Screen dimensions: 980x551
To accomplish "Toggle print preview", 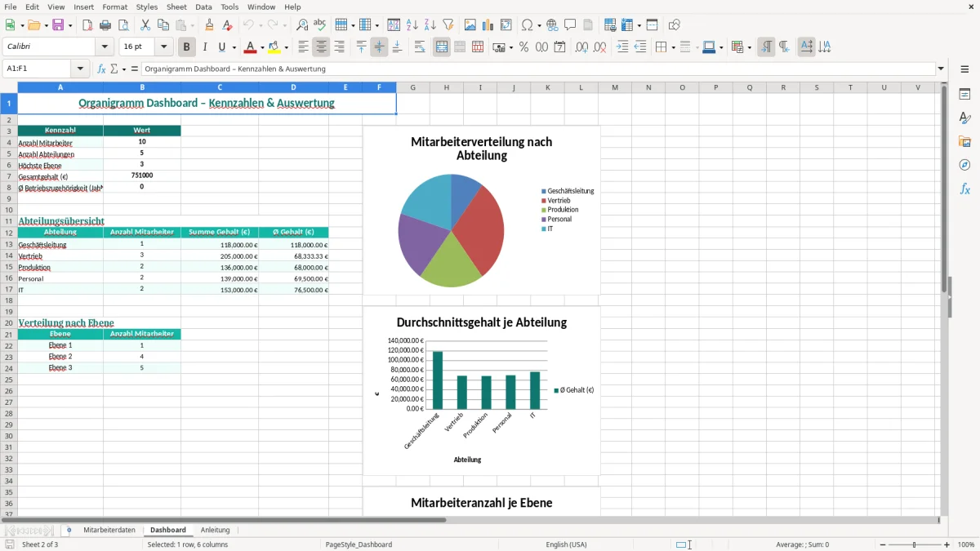I will [x=123, y=25].
